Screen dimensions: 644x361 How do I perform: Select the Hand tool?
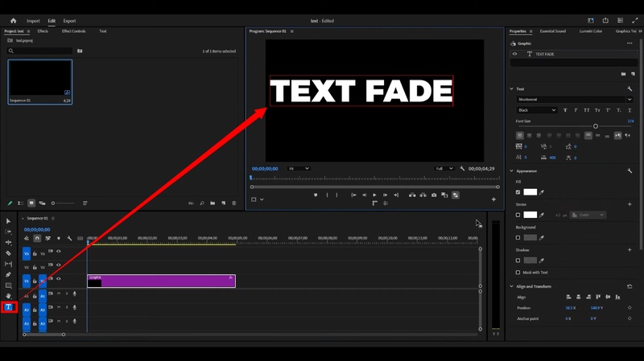point(9,296)
